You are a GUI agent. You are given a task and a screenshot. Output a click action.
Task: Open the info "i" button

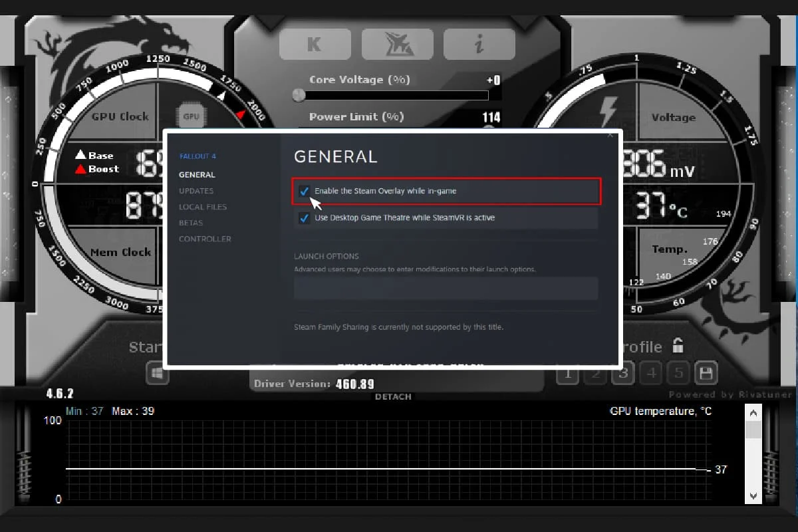[x=478, y=45]
